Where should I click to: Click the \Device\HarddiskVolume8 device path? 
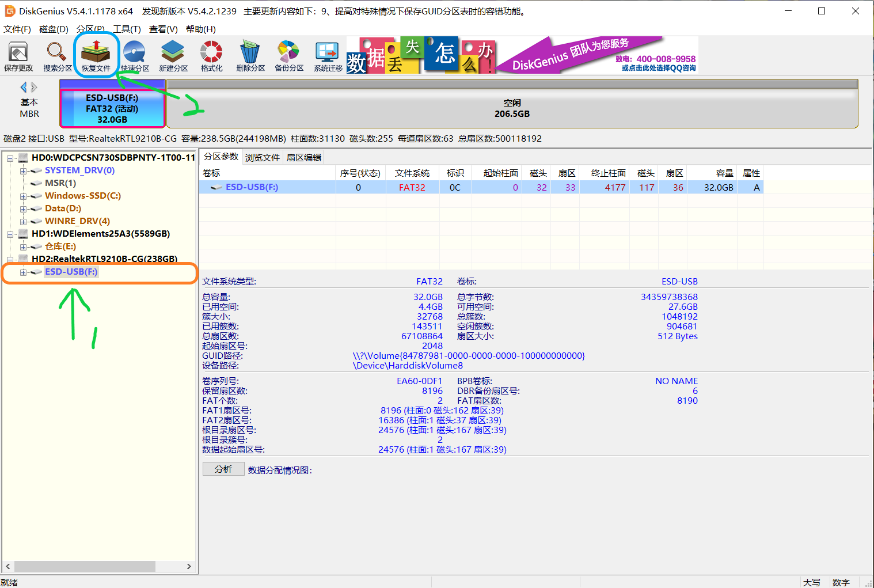tap(408, 365)
